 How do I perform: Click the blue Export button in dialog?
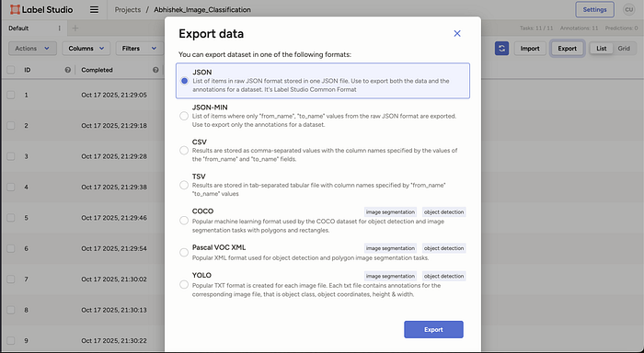point(433,330)
